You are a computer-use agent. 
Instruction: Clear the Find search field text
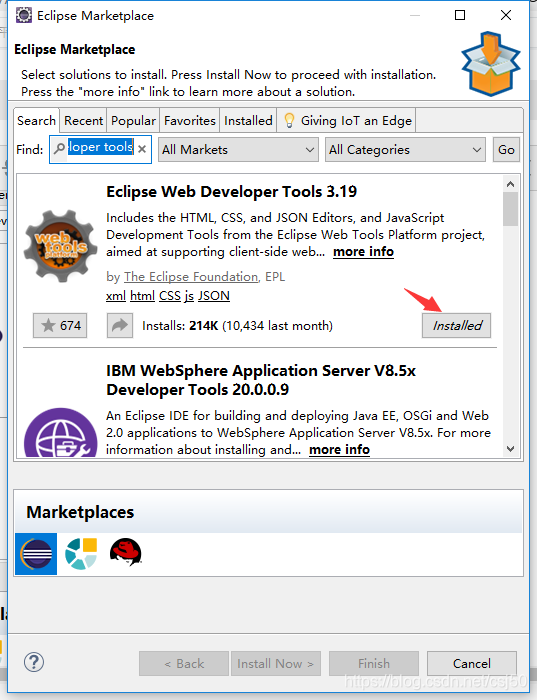point(142,149)
